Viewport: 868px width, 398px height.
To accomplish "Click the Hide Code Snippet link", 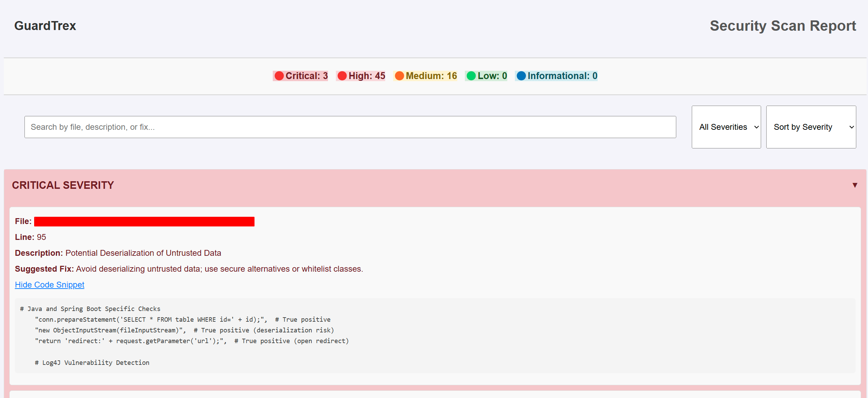I will click(x=49, y=285).
